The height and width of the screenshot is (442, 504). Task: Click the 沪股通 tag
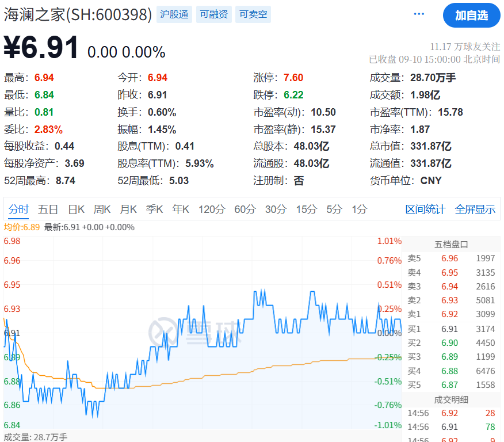point(174,14)
